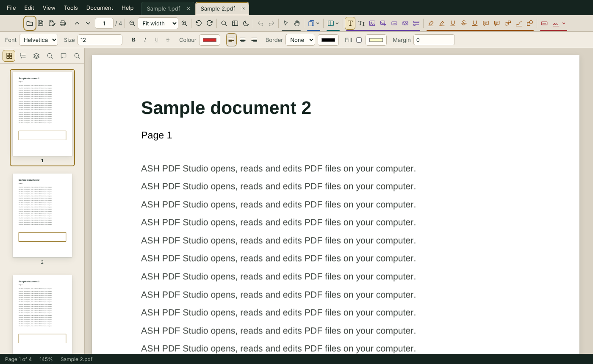The image size is (593, 364).
Task: Expand the signature tool dropdown arrow
Action: (564, 23)
